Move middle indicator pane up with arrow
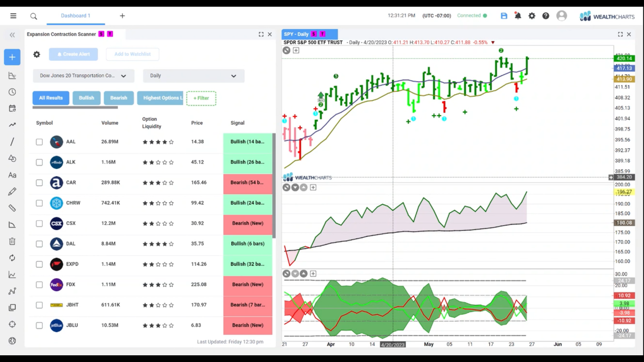This screenshot has height=362, width=644. pos(304,187)
